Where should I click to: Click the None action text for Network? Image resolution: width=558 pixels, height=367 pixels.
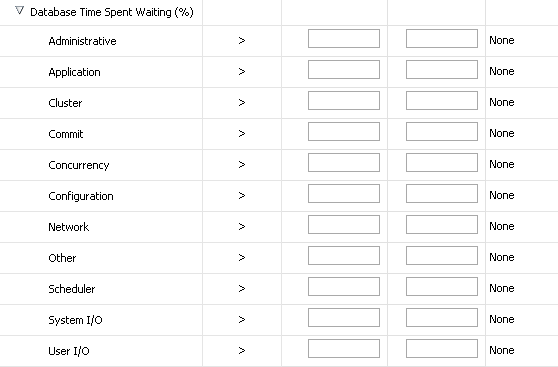(x=502, y=226)
